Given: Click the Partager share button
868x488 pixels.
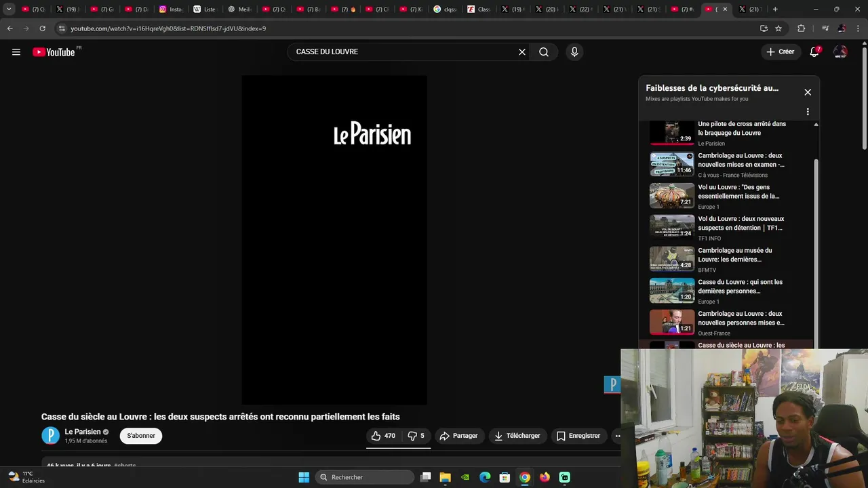Looking at the screenshot, I should point(459,436).
